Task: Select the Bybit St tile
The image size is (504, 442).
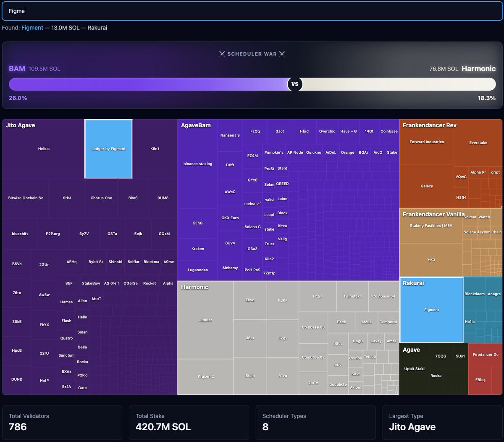Action: [96, 262]
